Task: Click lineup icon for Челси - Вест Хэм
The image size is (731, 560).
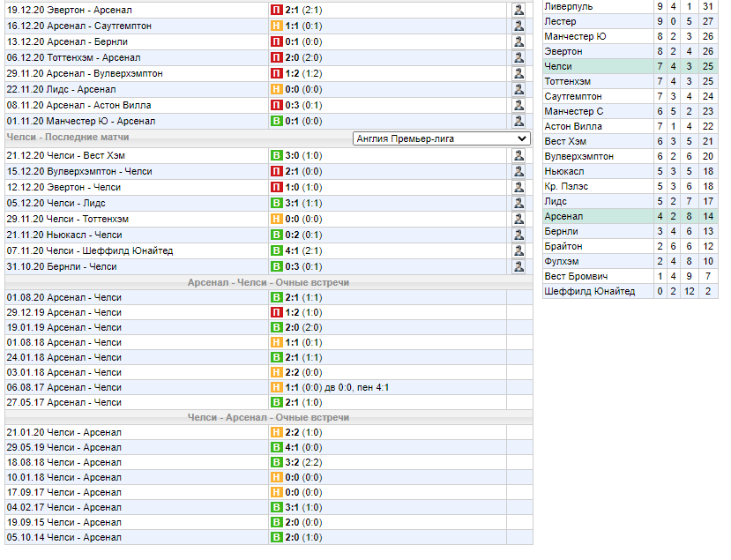Action: point(518,155)
